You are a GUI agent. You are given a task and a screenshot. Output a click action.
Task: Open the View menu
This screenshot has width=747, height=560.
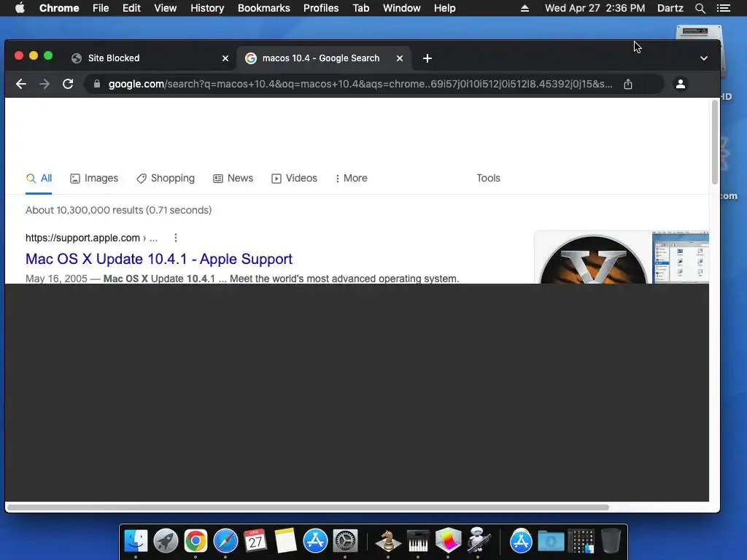click(166, 8)
